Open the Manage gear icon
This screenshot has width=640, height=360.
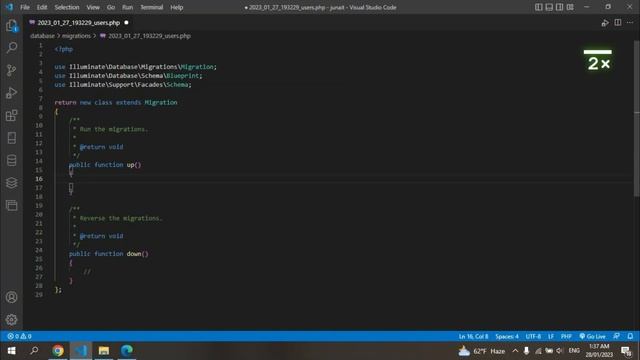pos(11,320)
